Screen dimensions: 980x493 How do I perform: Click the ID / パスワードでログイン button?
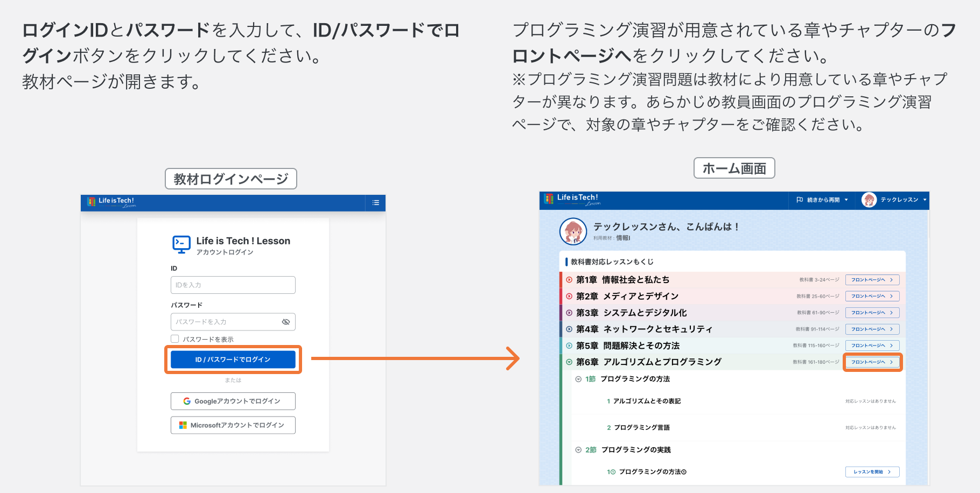[x=233, y=360]
